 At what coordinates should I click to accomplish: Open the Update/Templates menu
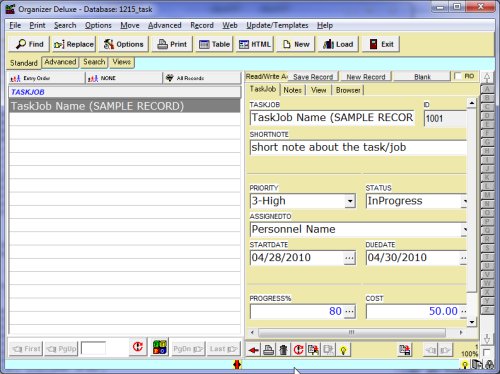(x=277, y=25)
